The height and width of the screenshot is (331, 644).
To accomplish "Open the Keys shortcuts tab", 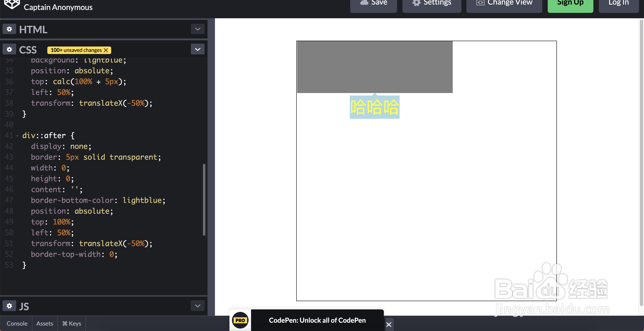I will [72, 324].
